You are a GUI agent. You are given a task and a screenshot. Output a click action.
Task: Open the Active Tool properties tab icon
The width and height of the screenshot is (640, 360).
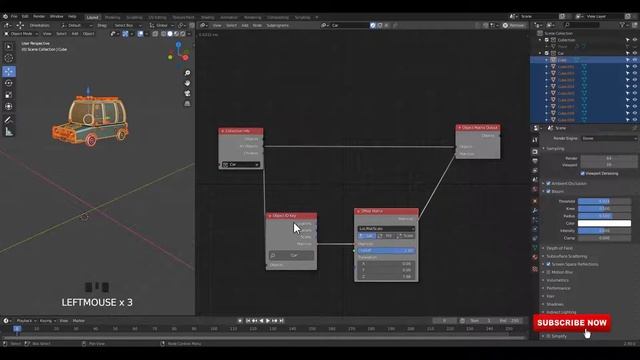[535, 140]
